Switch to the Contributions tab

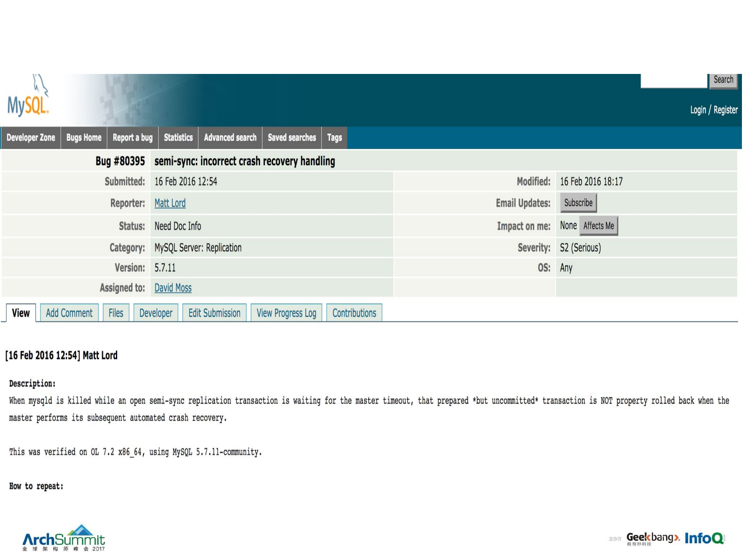[x=354, y=313]
